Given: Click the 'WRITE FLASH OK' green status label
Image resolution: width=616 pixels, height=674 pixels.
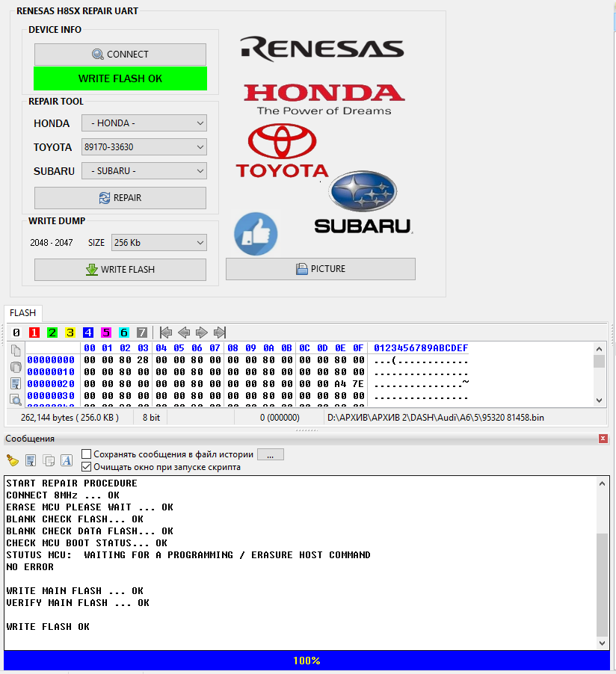Looking at the screenshot, I should (x=120, y=78).
